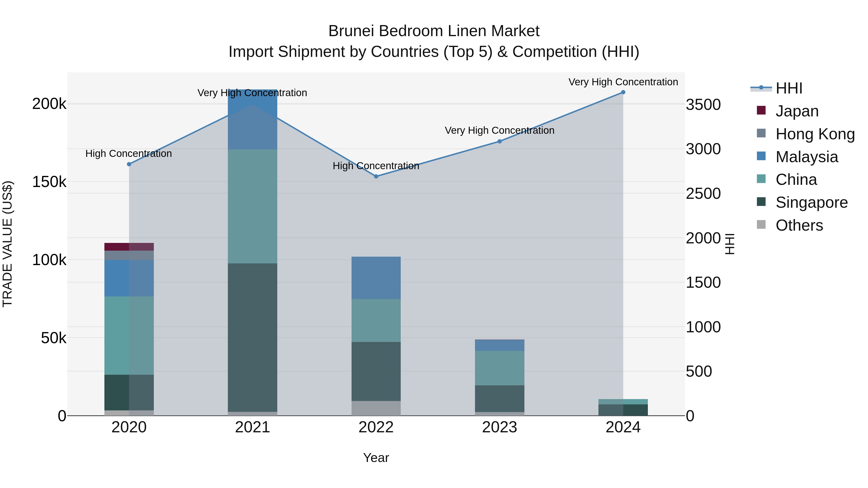This screenshot has width=868, height=488.
Task: Click the 2022 Others bar segment
Action: click(376, 408)
